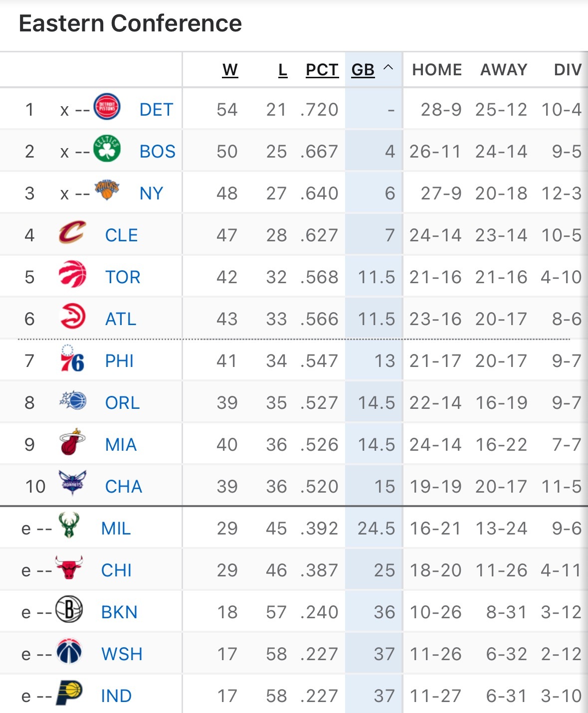Click the Boston Celtics logo icon
Screen dimensions: 588x713
[x=107, y=149]
